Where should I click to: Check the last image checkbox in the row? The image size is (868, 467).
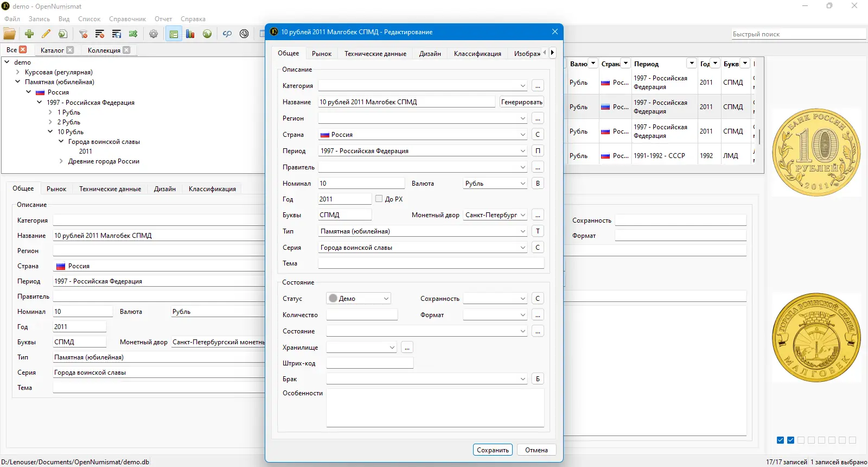[x=852, y=440]
